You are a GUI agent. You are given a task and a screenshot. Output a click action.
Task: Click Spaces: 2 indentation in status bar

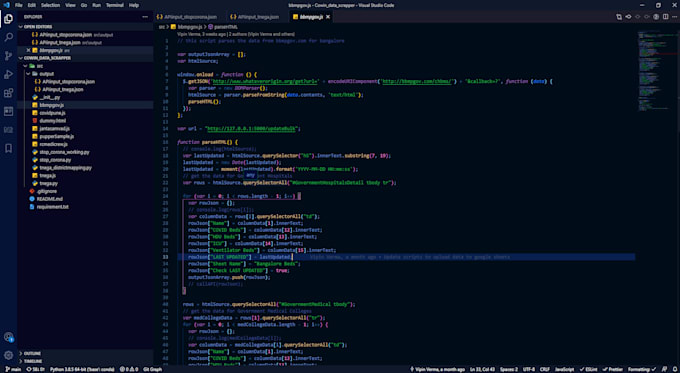click(509, 370)
